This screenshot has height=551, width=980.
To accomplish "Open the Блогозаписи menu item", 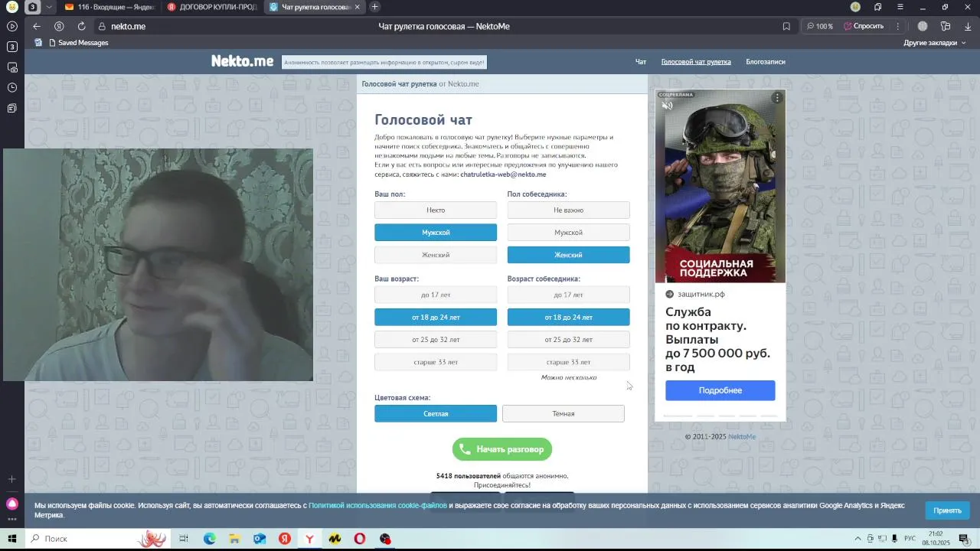I will pos(766,62).
